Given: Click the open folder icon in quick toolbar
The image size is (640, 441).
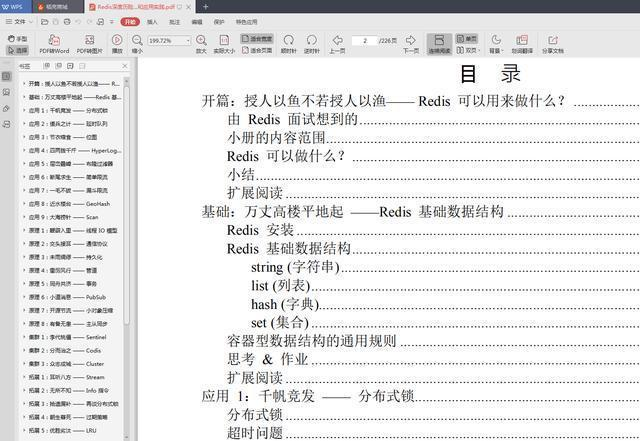Looking at the screenshot, I should [45, 22].
